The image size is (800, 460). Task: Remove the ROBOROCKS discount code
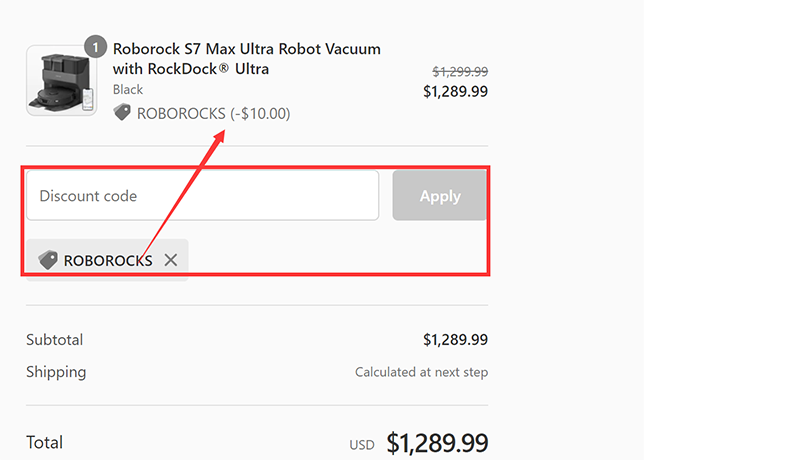171,260
